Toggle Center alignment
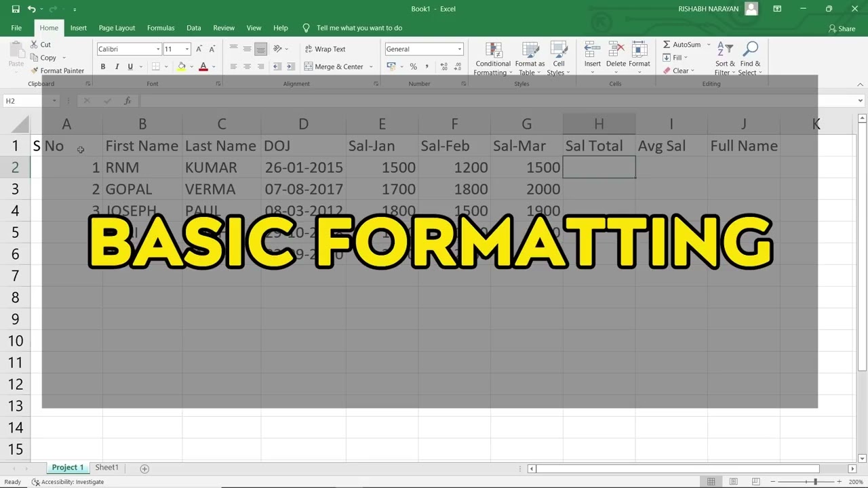The height and width of the screenshot is (488, 868). click(247, 66)
